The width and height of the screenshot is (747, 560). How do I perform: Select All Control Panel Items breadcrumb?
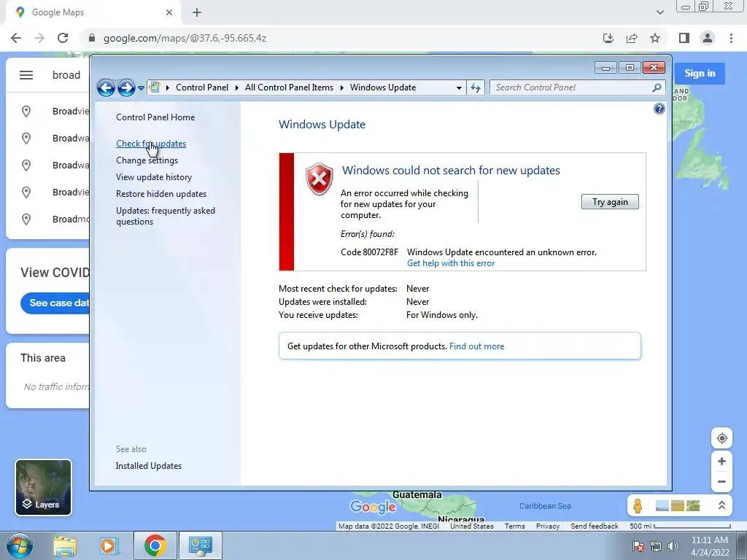pyautogui.click(x=289, y=87)
